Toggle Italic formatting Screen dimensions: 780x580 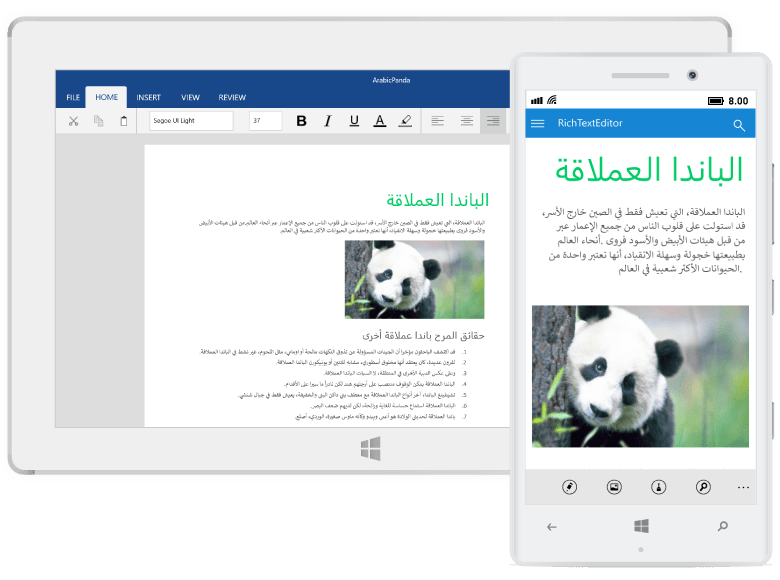(x=328, y=121)
